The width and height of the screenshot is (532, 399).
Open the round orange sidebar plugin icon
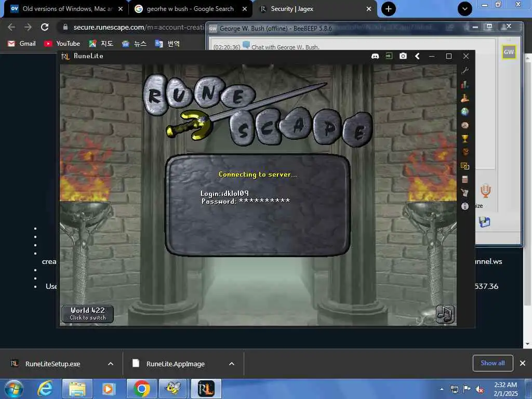pyautogui.click(x=465, y=152)
